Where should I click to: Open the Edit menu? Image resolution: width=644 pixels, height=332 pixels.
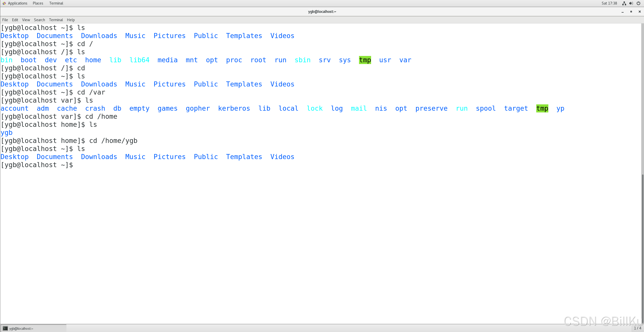15,20
